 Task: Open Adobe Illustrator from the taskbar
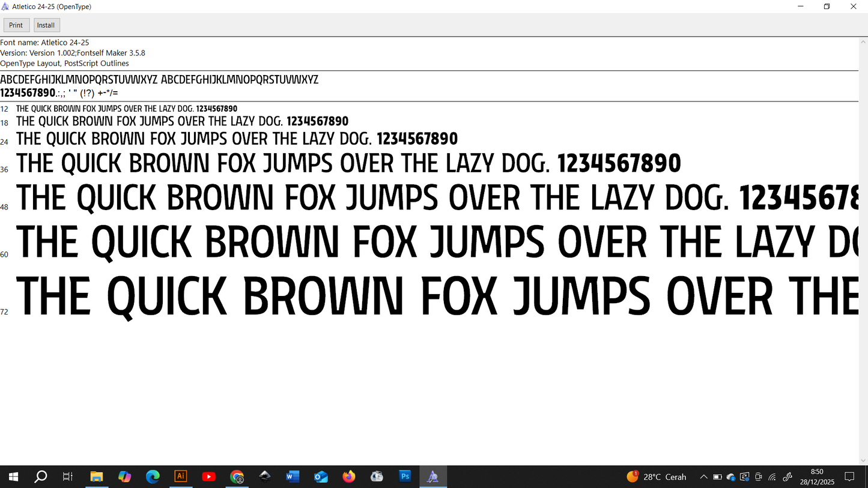tap(180, 477)
